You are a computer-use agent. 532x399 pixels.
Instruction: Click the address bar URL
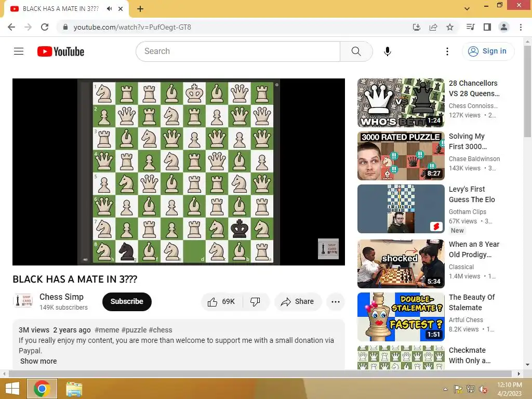[x=132, y=27]
